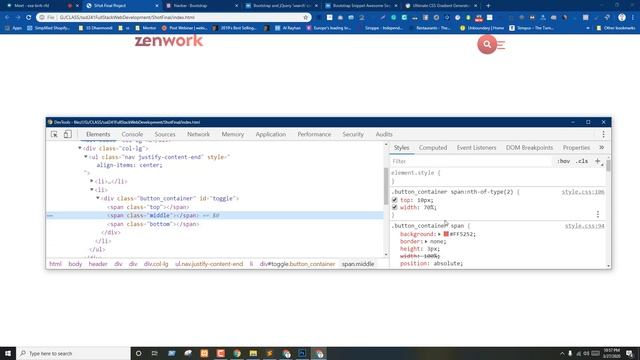The image size is (640, 360).
Task: Click the body breadcrumb
Action: coord(75,264)
